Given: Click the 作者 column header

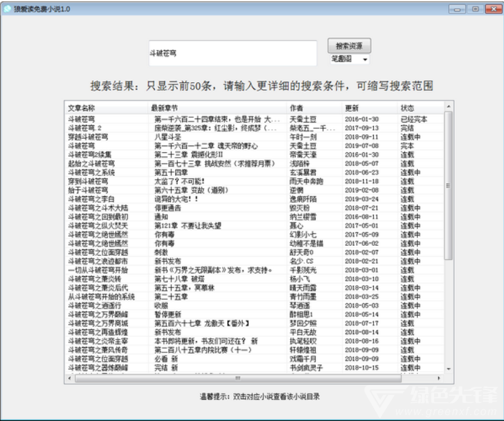Looking at the screenshot, I should 315,108.
